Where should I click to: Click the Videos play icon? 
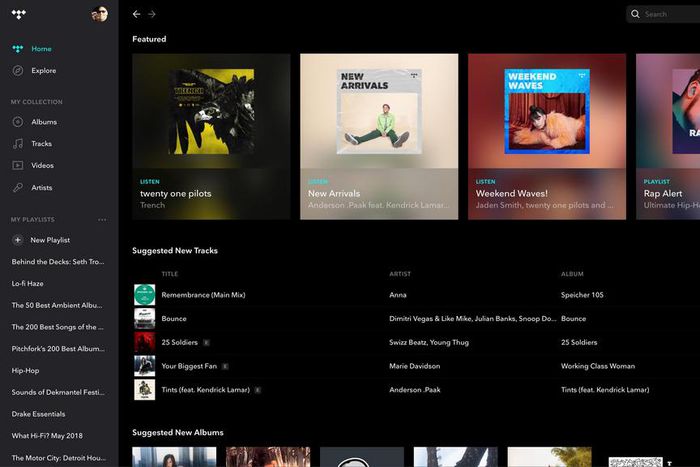(x=18, y=166)
